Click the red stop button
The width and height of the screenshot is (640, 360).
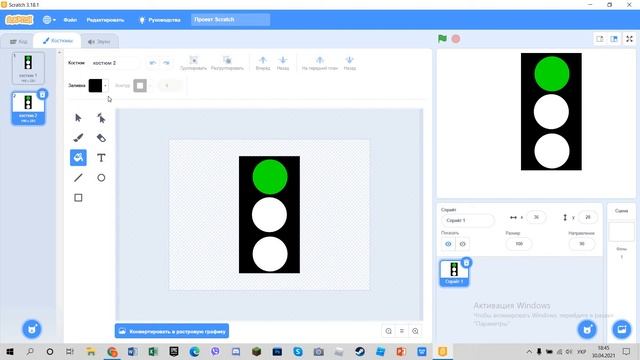tap(456, 39)
